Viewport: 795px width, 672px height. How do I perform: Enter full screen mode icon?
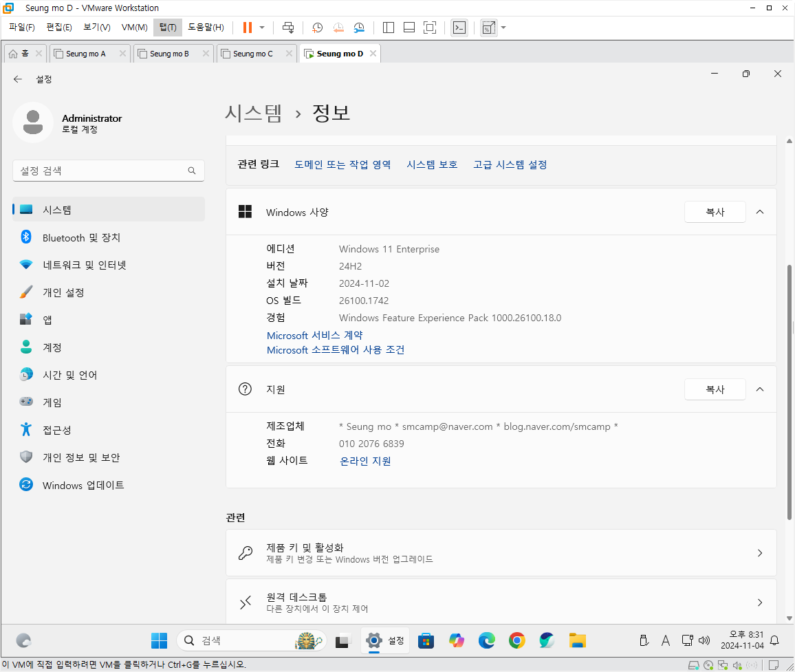click(x=429, y=28)
